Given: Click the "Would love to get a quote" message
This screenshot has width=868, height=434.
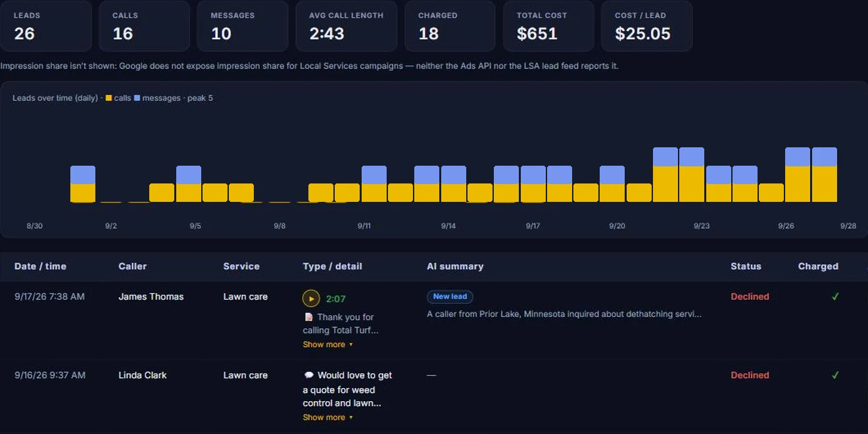Looking at the screenshot, I should [x=348, y=389].
